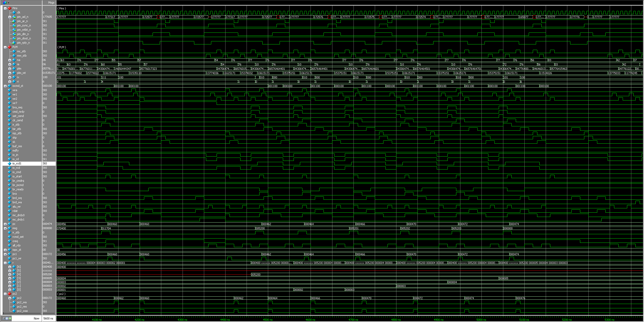644x322 pixels.
Task: Click the red Pins group diamond icon
Action: click(x=9, y=8)
